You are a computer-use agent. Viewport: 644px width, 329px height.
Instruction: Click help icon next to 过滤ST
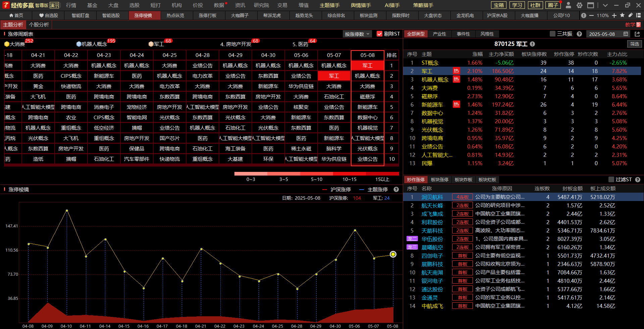click(638, 180)
